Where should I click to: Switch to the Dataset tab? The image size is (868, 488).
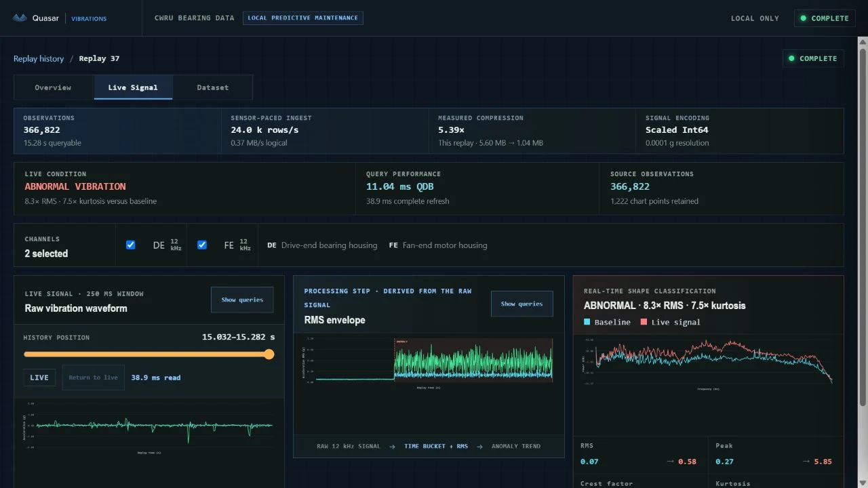click(213, 87)
